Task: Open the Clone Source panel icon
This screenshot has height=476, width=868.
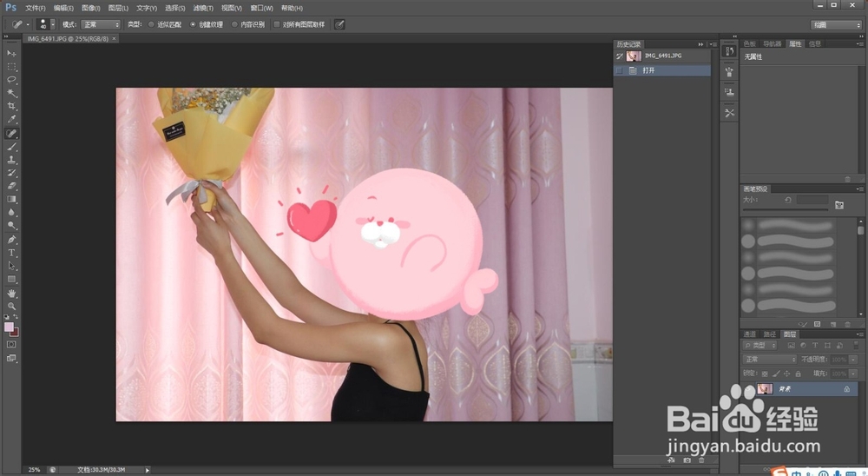Action: [730, 92]
